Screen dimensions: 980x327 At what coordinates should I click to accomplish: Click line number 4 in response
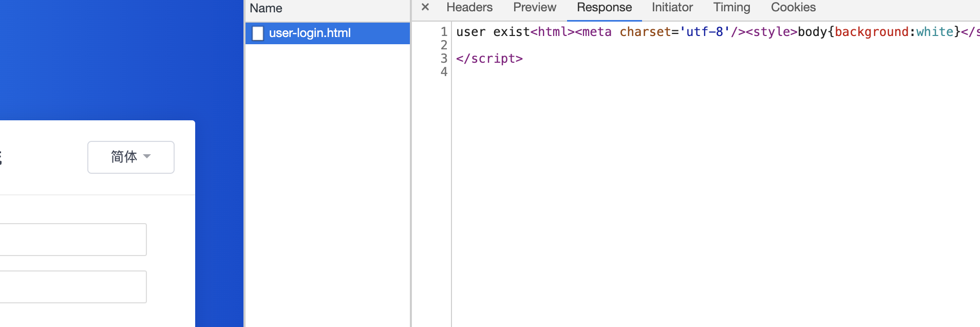(444, 72)
